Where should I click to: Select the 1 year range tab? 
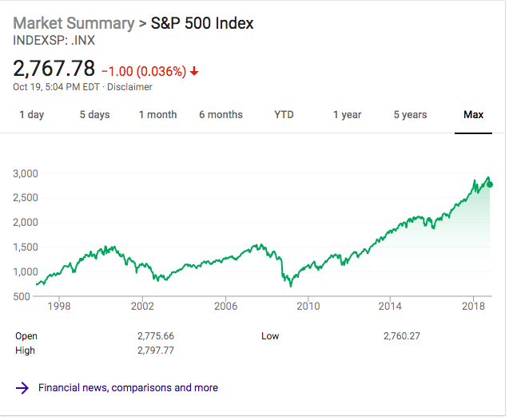tap(347, 115)
